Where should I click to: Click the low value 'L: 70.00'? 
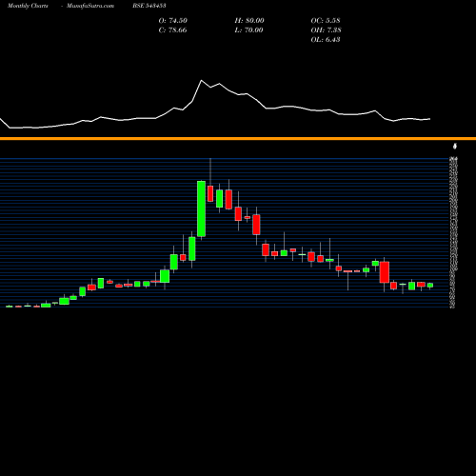(x=248, y=30)
